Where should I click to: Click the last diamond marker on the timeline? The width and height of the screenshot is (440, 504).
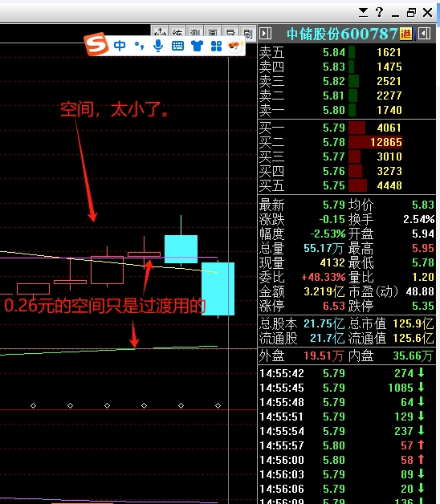click(x=218, y=405)
